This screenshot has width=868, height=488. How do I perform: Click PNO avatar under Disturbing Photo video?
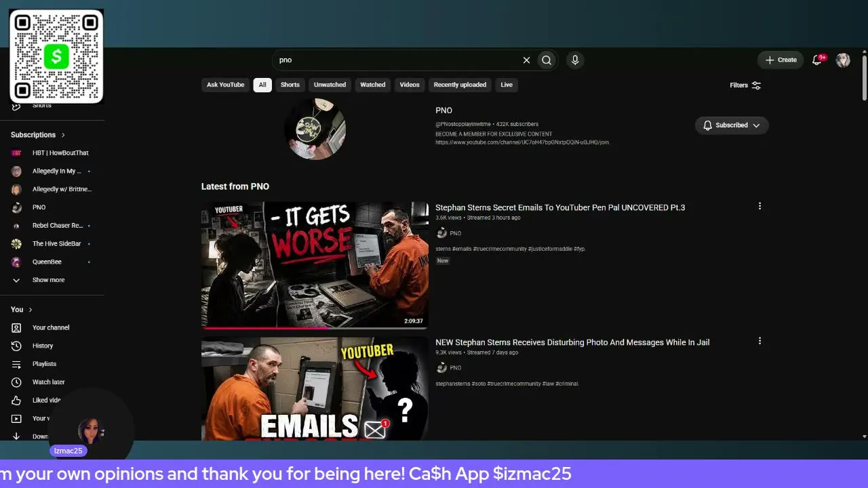tap(441, 368)
